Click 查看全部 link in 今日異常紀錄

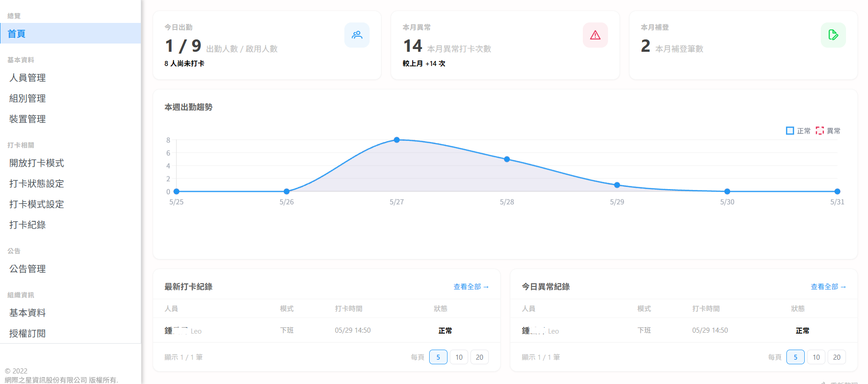tap(828, 286)
